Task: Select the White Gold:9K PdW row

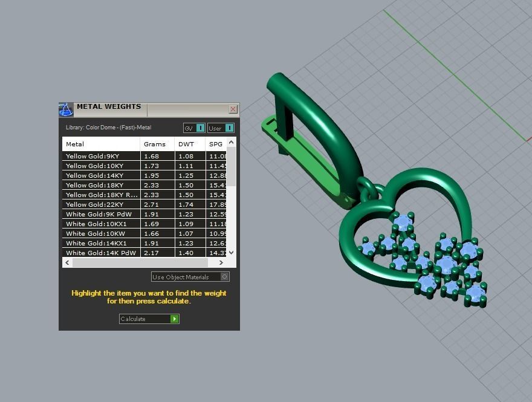Action: click(144, 214)
